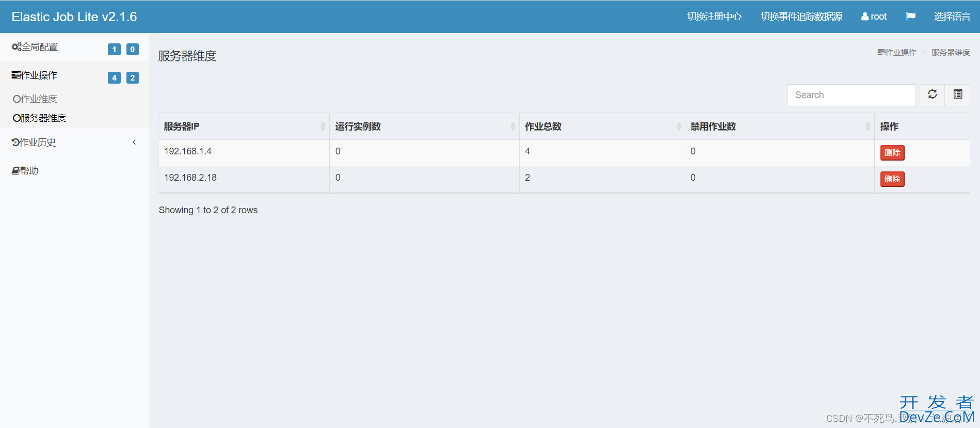This screenshot has height=428, width=980.
Task: Click the blue badge 0 beside 全局配置
Action: click(133, 50)
